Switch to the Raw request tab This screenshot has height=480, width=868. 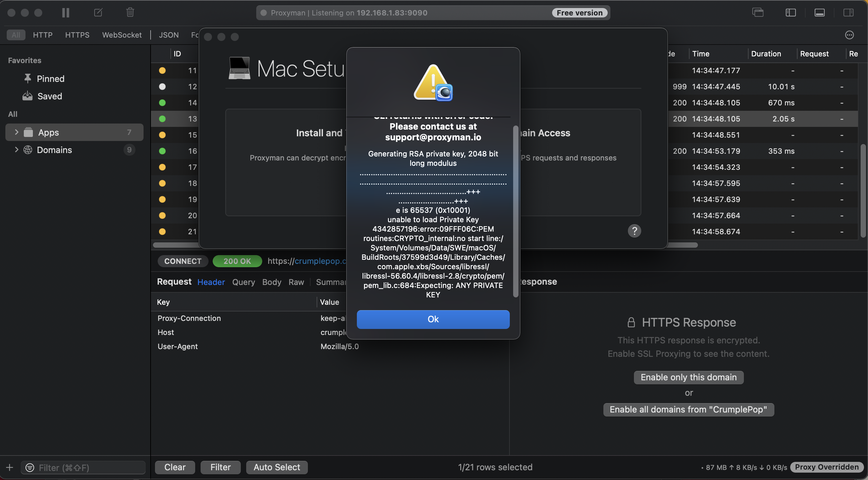[296, 282]
